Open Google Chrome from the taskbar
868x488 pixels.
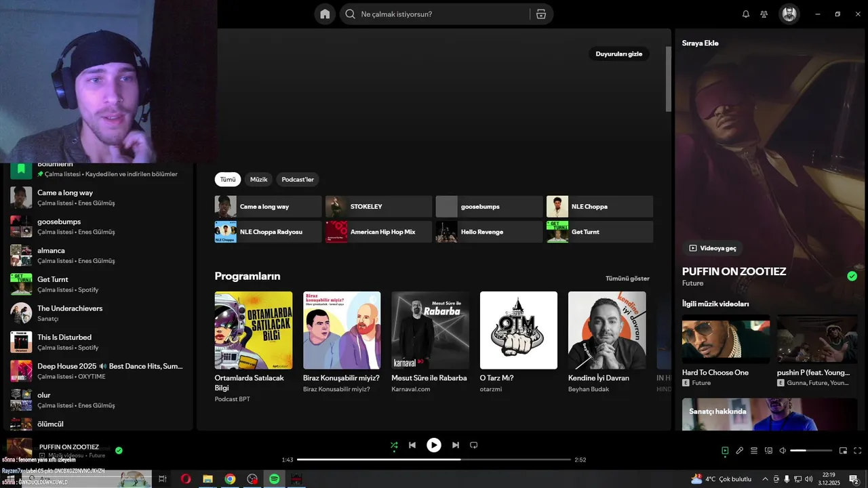230,479
